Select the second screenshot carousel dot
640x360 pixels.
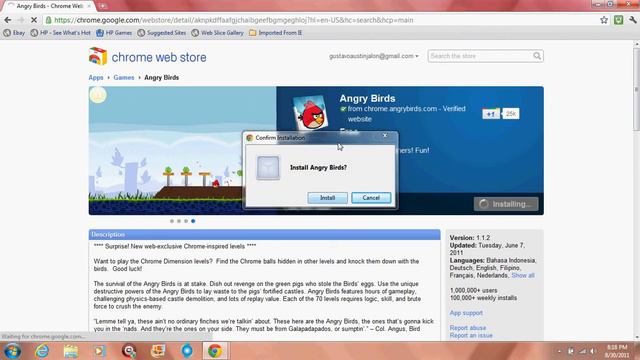point(179,221)
